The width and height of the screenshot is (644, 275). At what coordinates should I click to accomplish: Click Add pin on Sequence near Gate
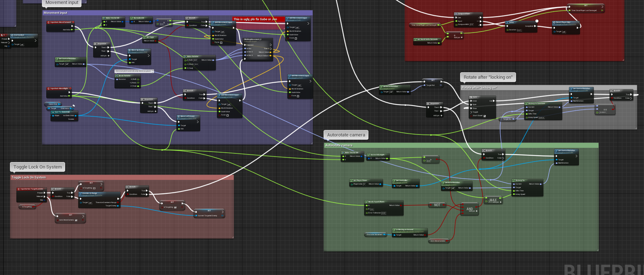[x=441, y=115]
